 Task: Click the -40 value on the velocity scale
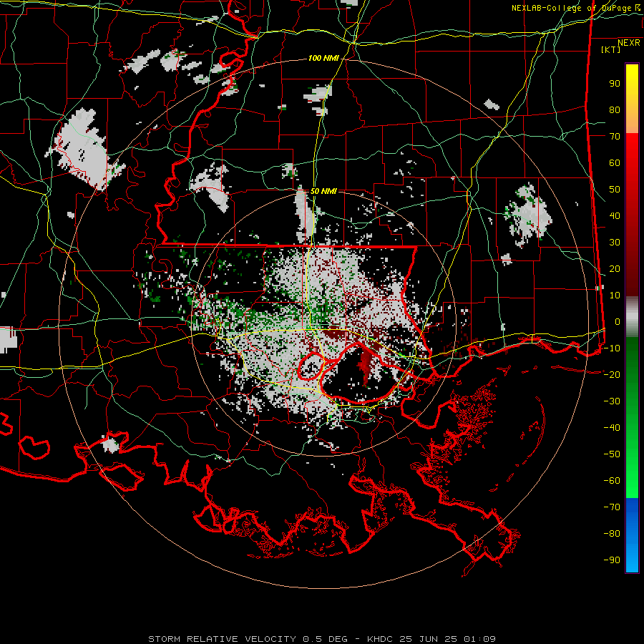tap(612, 428)
